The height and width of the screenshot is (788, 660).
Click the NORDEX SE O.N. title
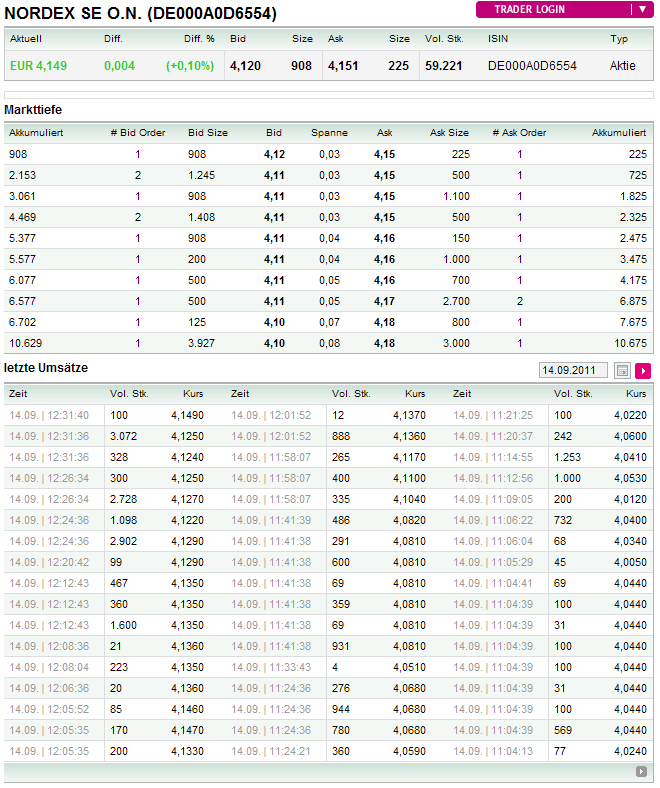(141, 13)
